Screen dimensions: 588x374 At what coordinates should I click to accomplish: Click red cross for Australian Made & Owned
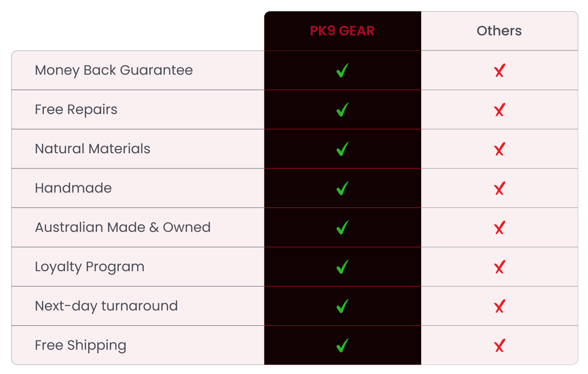[x=499, y=228]
